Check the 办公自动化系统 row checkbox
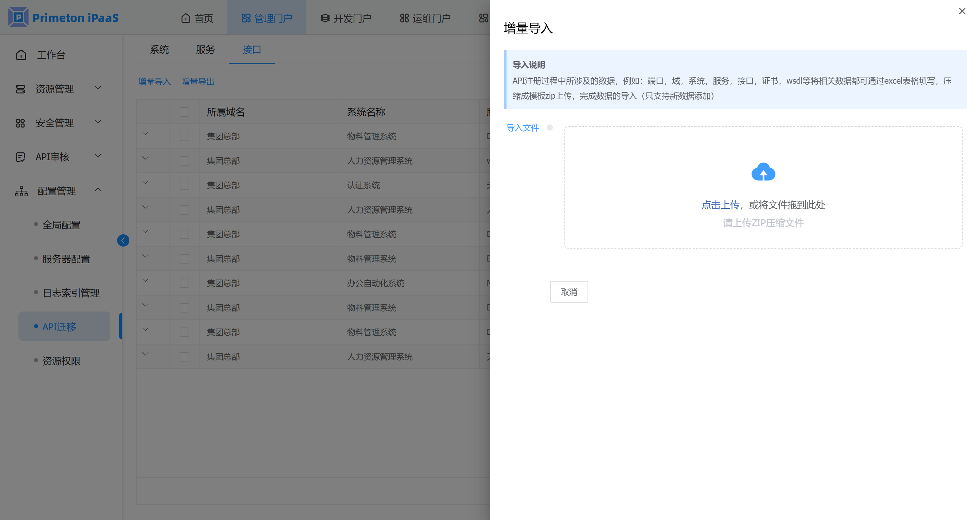Screen dimensions: 980x520 click(184, 283)
